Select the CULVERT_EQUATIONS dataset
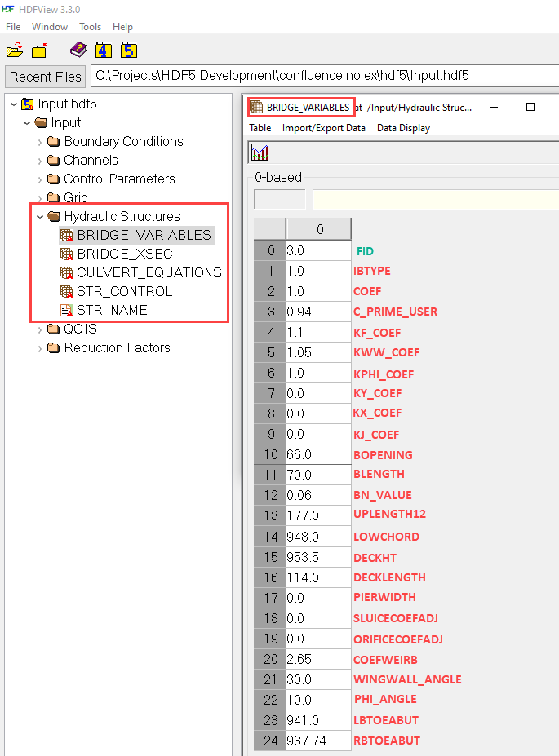The image size is (559, 756). pyautogui.click(x=149, y=273)
